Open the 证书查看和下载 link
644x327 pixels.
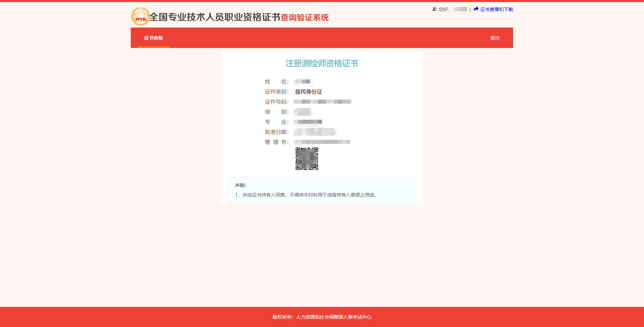tap(496, 9)
